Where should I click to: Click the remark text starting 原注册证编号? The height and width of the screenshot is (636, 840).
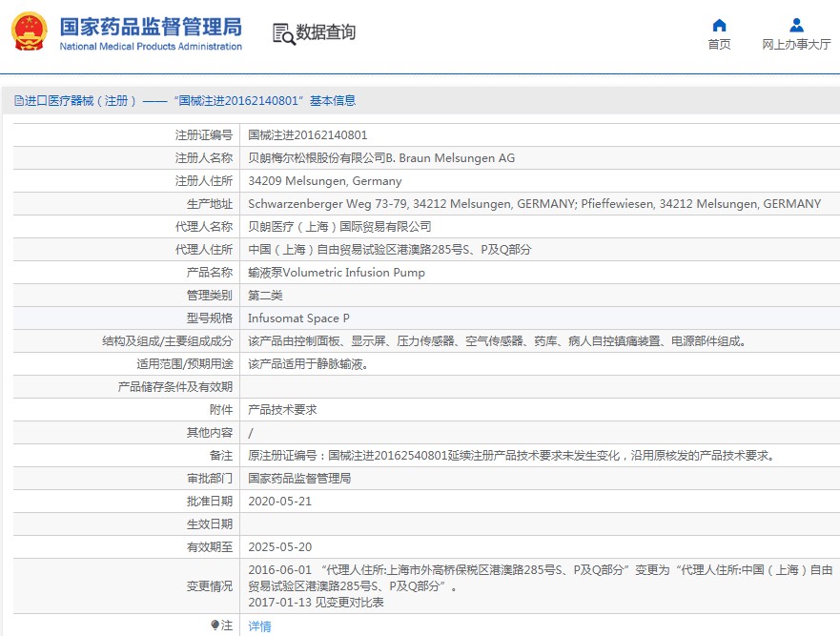(512, 456)
